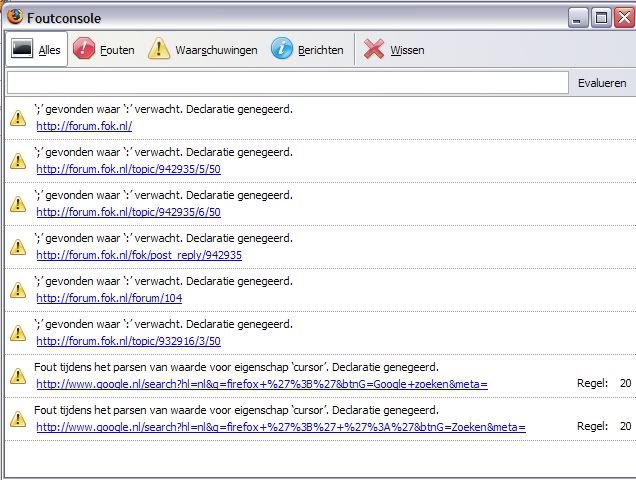Open the http://forum.fok.nl/ link
The width and height of the screenshot is (636, 480).
[84, 126]
